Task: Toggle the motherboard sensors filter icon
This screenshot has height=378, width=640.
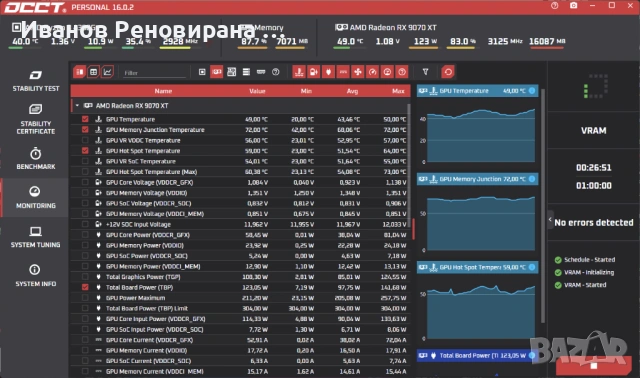Action: [231, 72]
